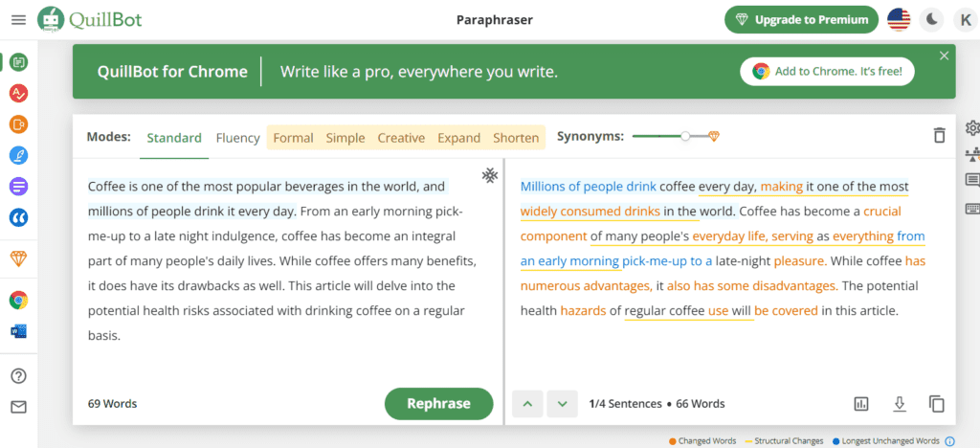This screenshot has width=980, height=448.
Task: Select the Shorten mode tab
Action: point(516,138)
